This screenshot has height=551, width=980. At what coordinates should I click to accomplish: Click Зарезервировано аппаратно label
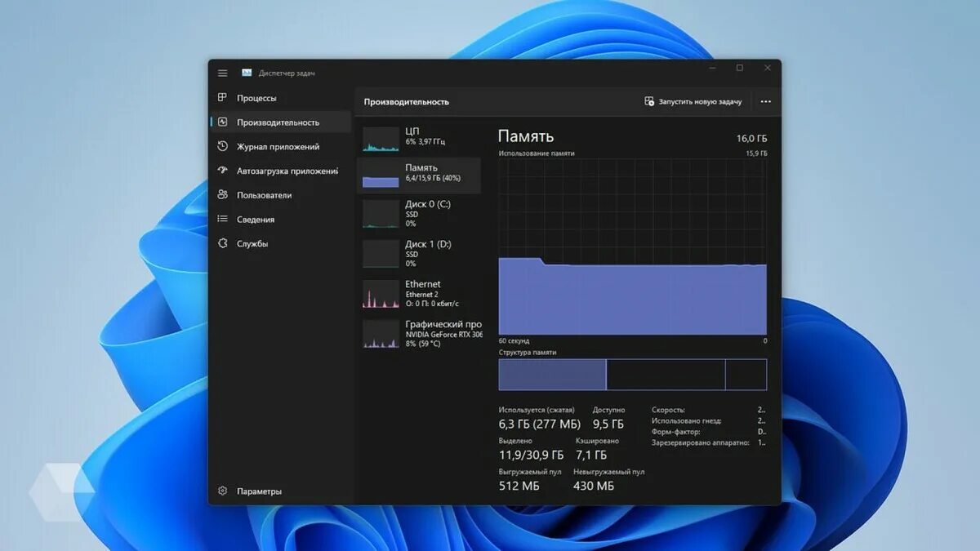pyautogui.click(x=701, y=442)
